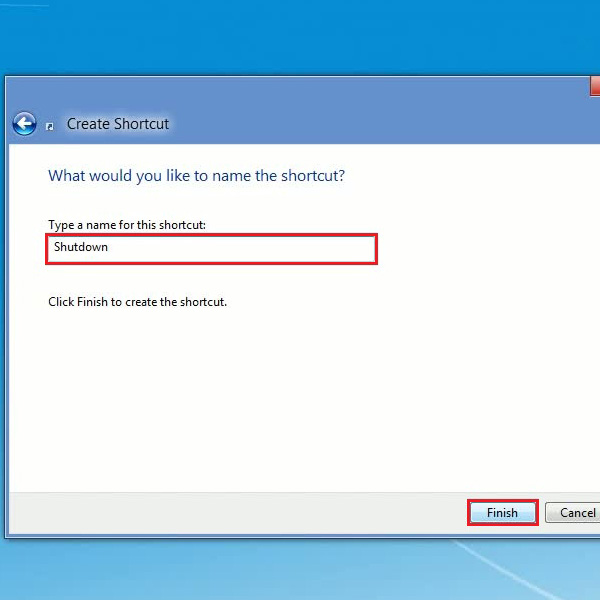600x600 pixels.
Task: Click Finish to create the shortcut
Action: (502, 512)
